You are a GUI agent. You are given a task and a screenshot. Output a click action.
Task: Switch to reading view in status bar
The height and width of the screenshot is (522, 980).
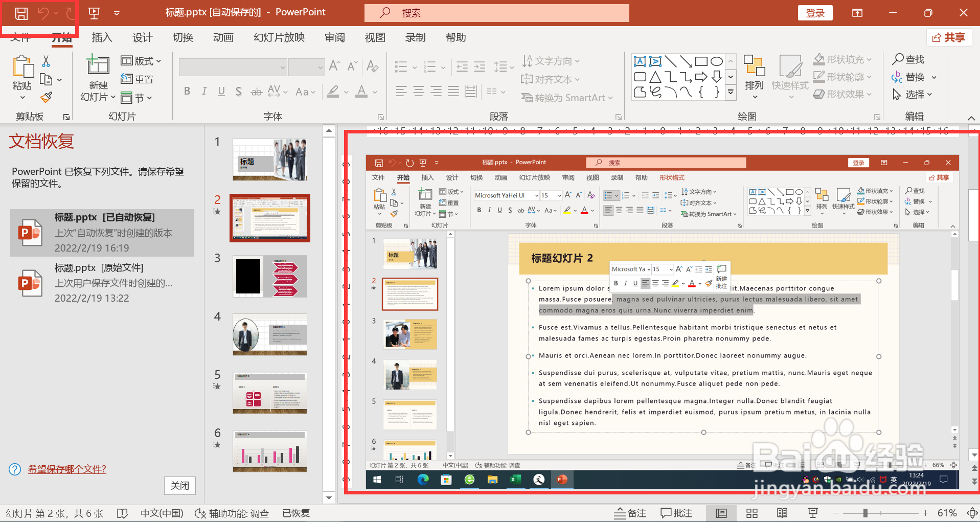point(782,513)
